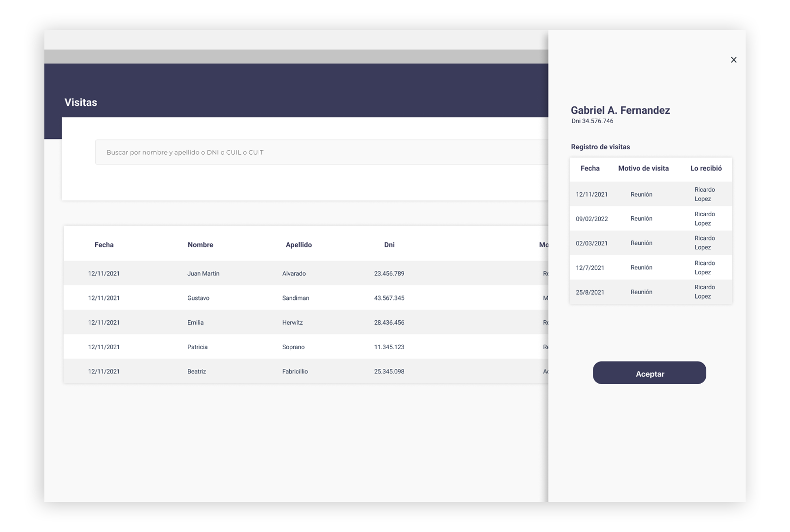Click the Motivo de visita column header

click(x=643, y=168)
